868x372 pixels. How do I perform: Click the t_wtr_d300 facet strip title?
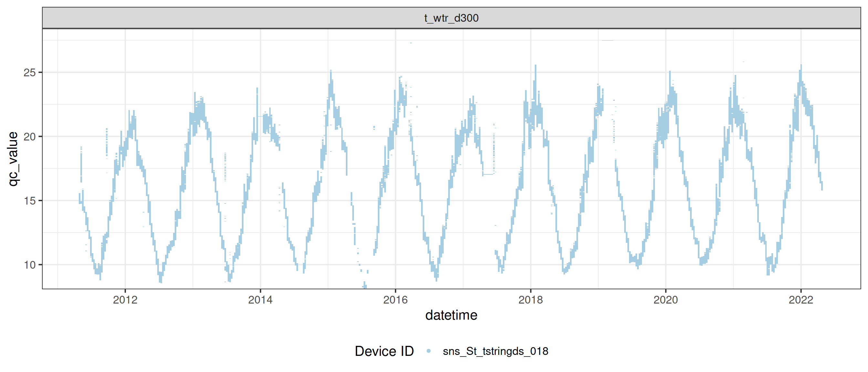[x=451, y=18]
